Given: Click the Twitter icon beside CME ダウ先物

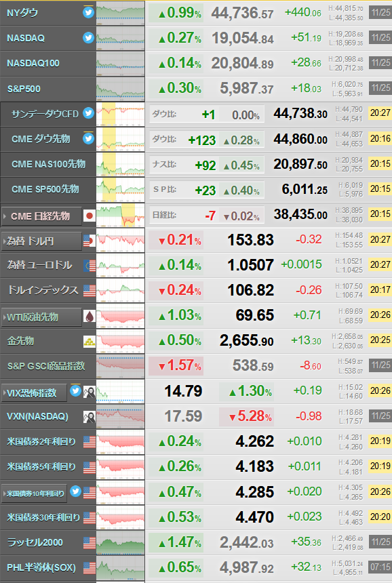Looking at the screenshot, I should point(88,138).
